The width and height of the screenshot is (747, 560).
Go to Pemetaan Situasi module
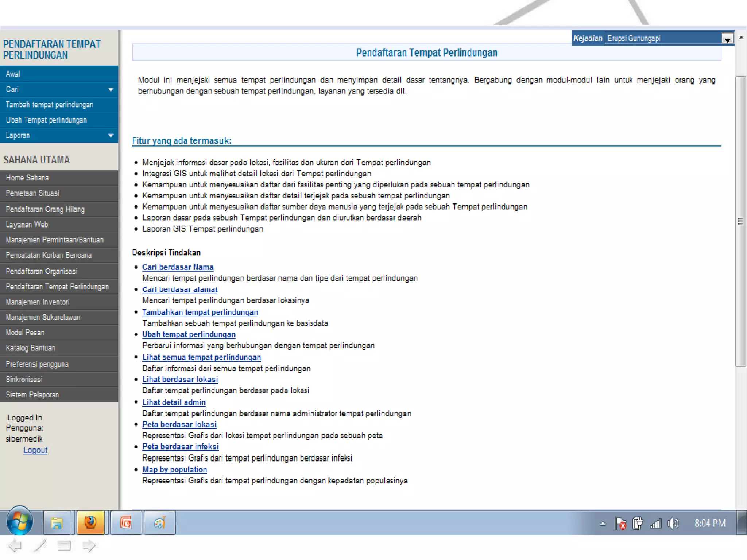tap(32, 193)
